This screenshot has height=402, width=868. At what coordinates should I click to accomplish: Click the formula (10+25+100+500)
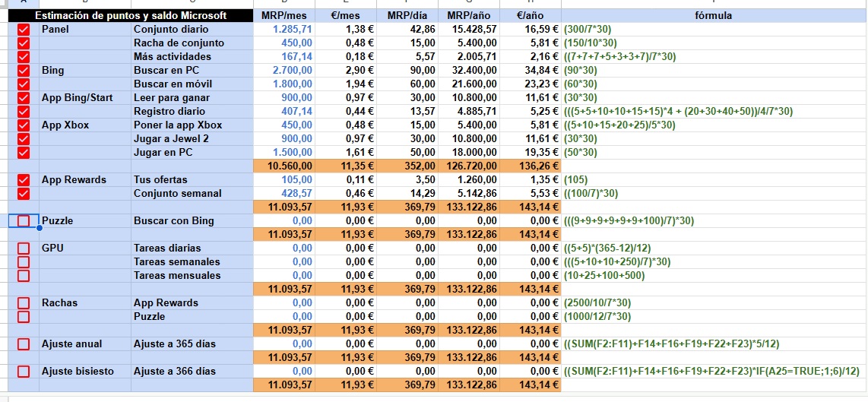tap(604, 275)
